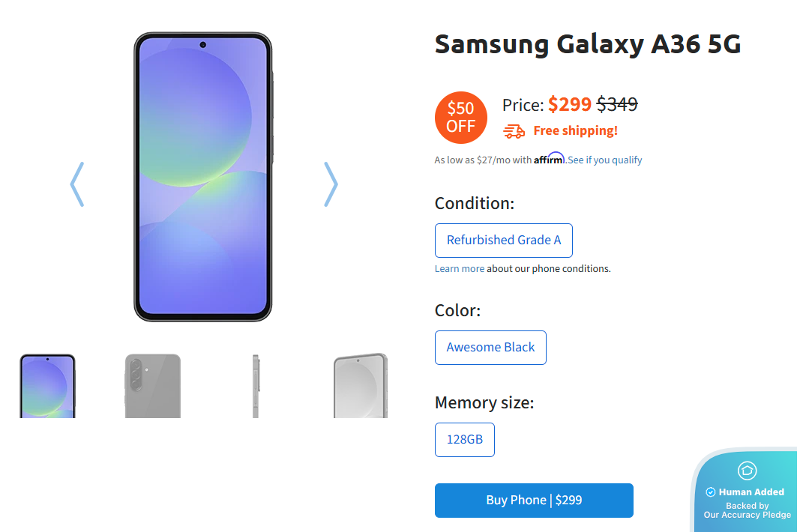Click the $299 sale price
This screenshot has width=797, height=532.
[x=570, y=104]
